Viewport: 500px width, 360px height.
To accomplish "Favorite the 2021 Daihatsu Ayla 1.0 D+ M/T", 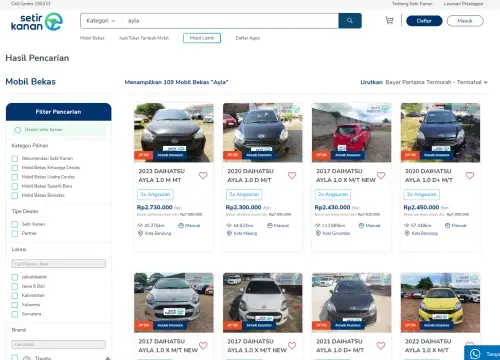I will pos(381,346).
